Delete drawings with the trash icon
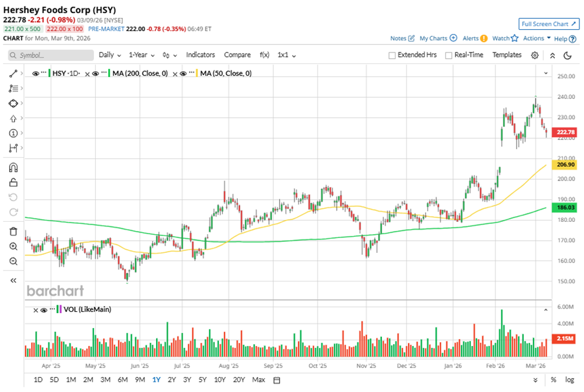This screenshot has height=392, width=584. (x=13, y=231)
